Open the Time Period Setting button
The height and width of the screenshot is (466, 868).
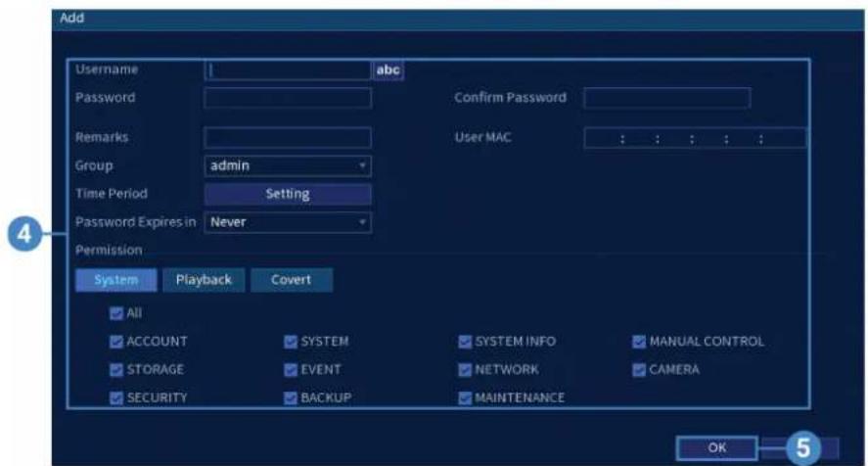pyautogui.click(x=288, y=194)
